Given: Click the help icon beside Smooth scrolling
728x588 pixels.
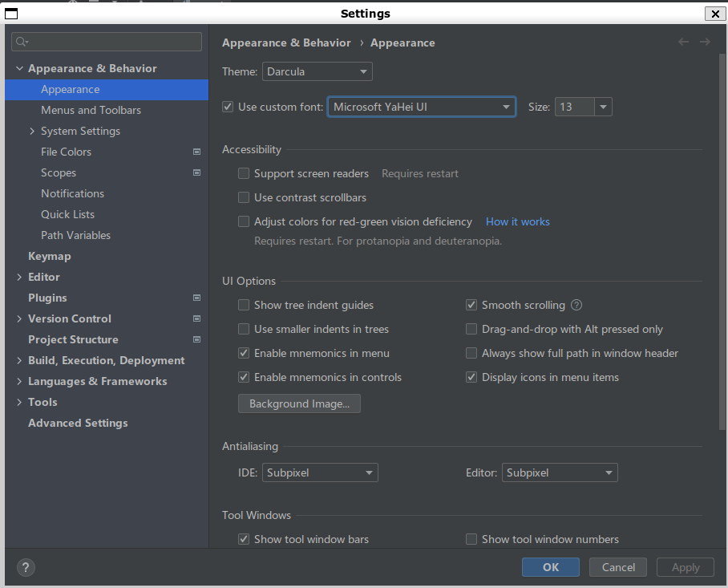Looking at the screenshot, I should pyautogui.click(x=576, y=305).
